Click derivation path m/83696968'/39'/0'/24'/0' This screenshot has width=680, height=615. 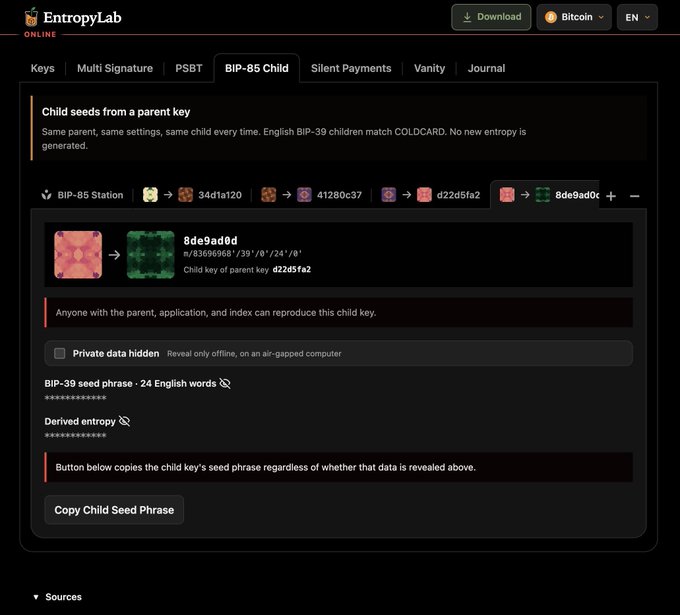(x=242, y=254)
